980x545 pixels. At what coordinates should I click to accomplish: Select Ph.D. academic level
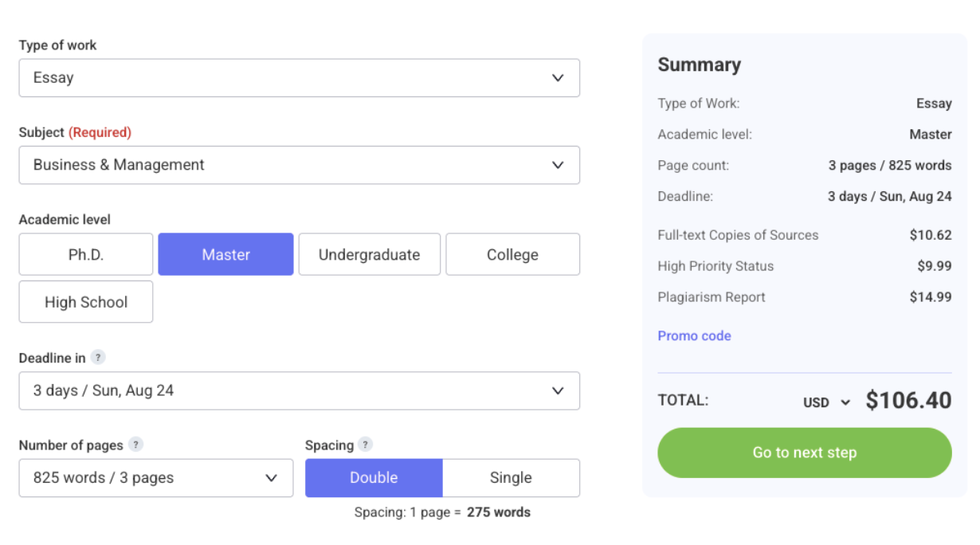[86, 255]
